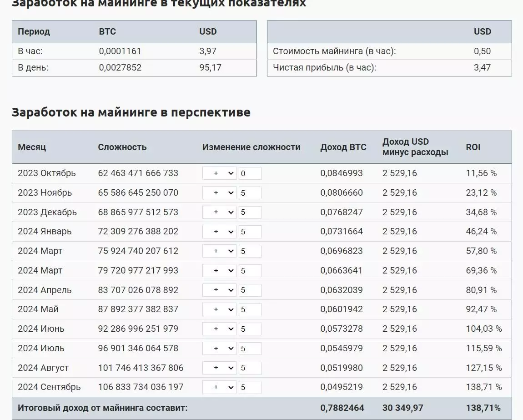
Task: Focus the percent input for 2023 Ноябрь
Action: 250,193
